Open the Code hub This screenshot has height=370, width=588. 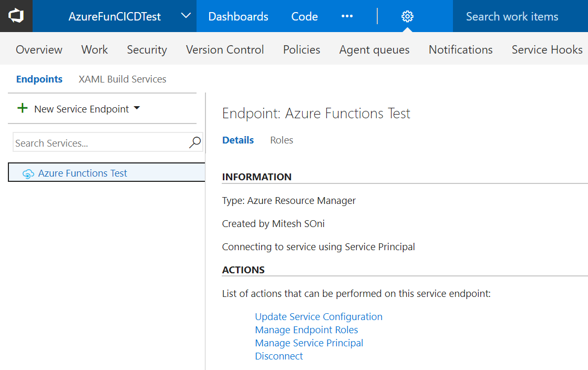[304, 16]
